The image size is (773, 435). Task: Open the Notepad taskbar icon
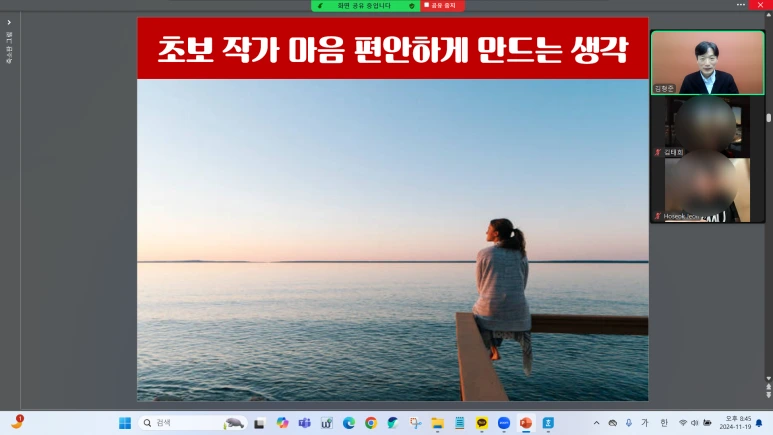(459, 423)
